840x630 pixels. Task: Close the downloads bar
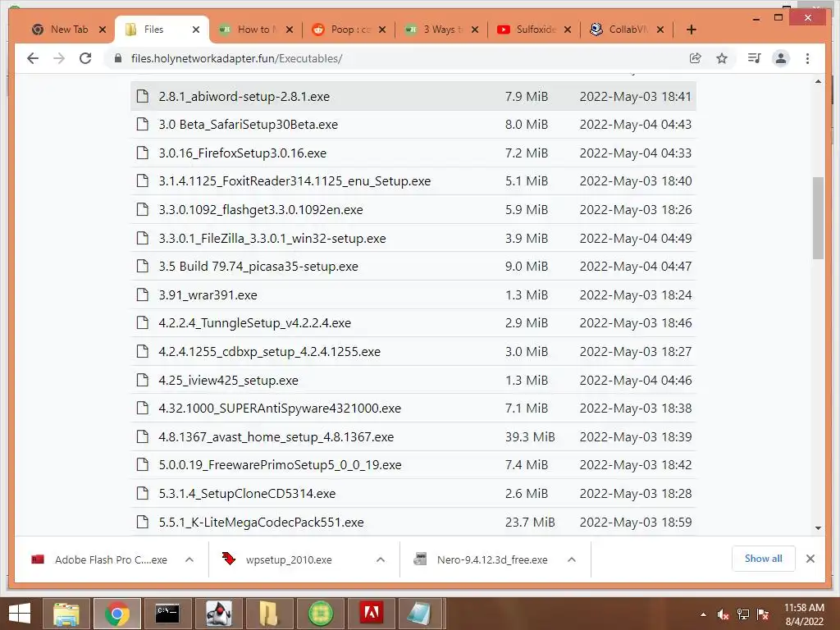[810, 559]
